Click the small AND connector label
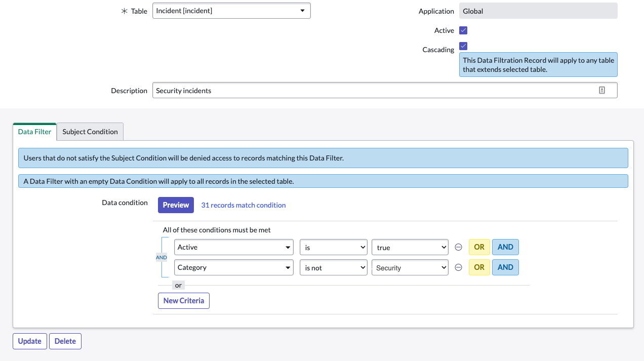The height and width of the screenshot is (361, 644). [162, 257]
